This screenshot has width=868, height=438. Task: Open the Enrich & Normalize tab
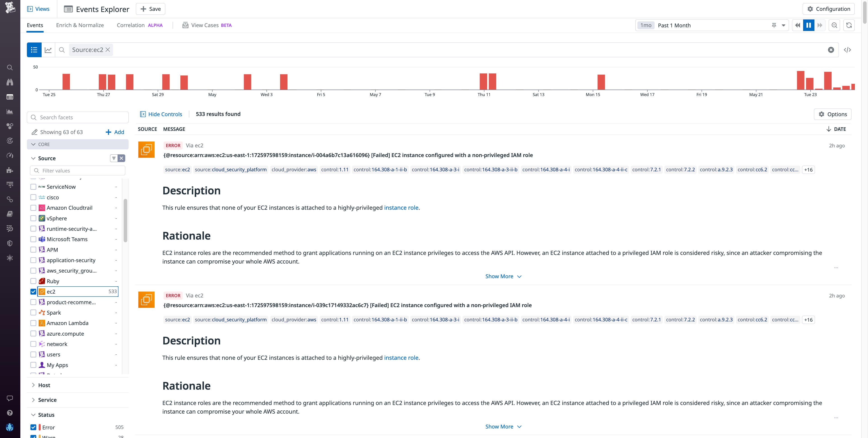(80, 25)
